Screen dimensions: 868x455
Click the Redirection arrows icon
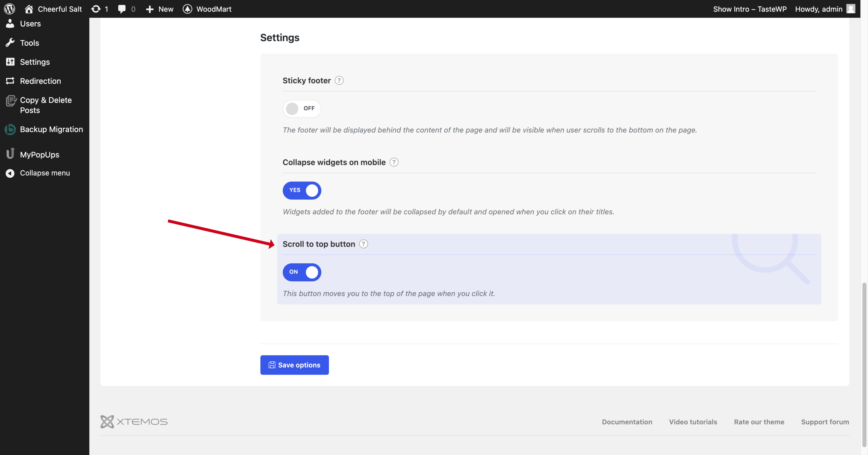click(10, 81)
